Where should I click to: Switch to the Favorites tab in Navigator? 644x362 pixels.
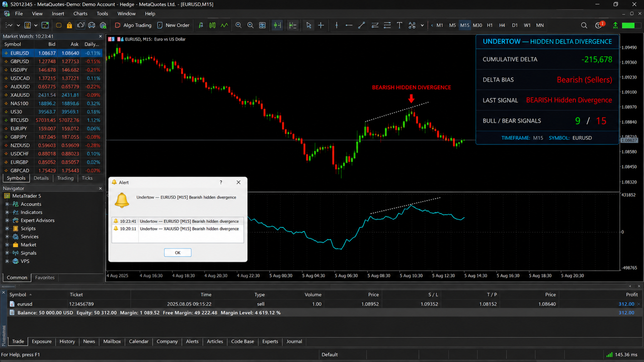point(45,278)
